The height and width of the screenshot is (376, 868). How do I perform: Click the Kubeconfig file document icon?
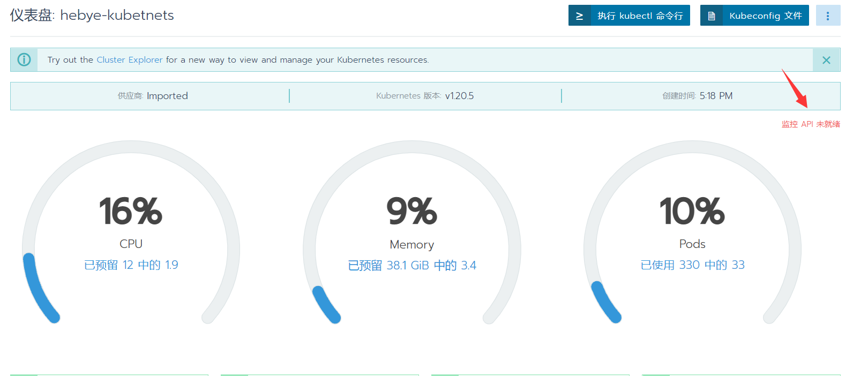[x=711, y=16]
